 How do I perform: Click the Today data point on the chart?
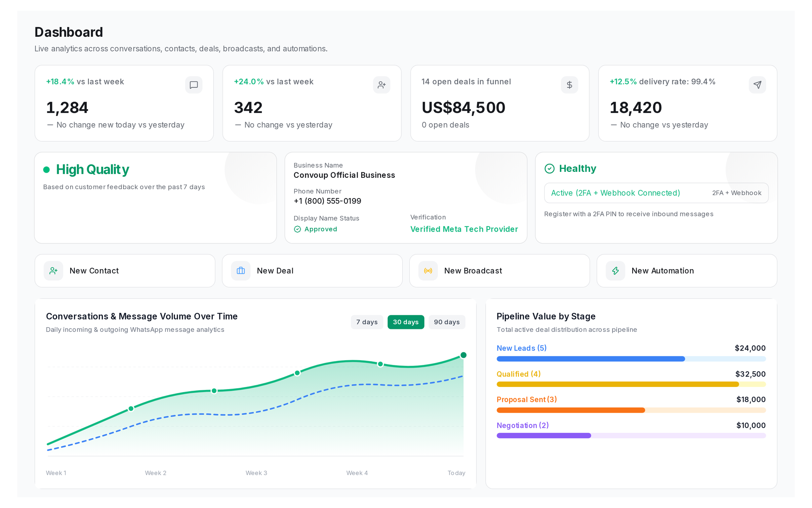464,355
